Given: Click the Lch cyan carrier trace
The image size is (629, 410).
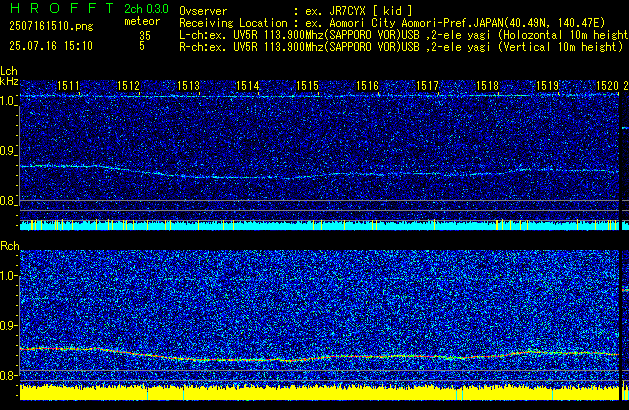Looking at the screenshot, I should pos(319,172).
